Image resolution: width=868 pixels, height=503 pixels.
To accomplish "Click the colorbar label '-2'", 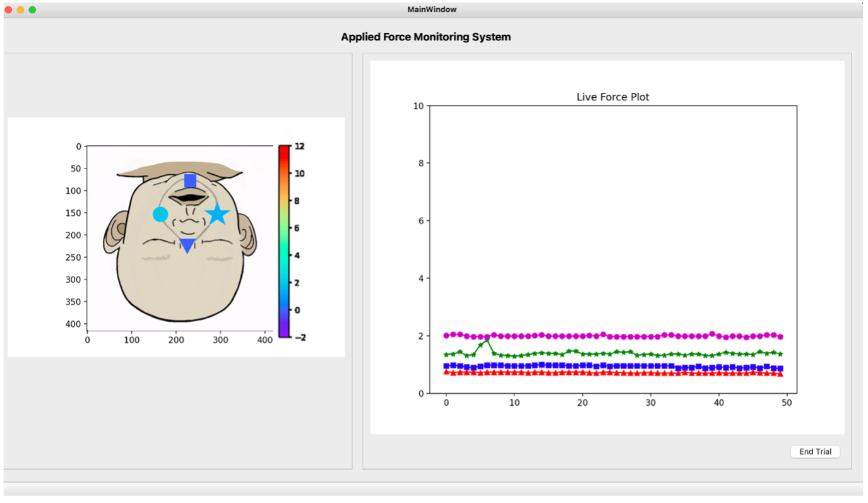I will click(300, 338).
